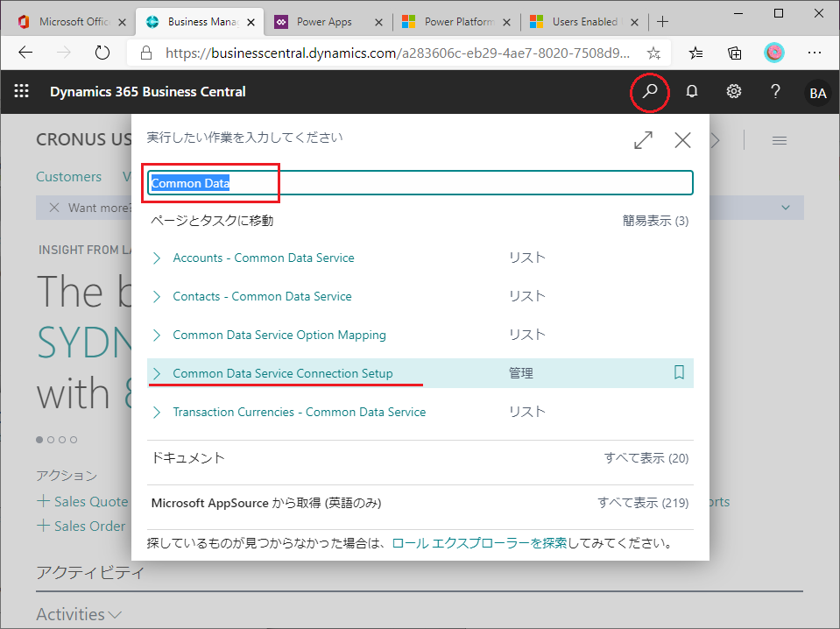Open the settings gear menu
840x629 pixels.
tap(733, 92)
